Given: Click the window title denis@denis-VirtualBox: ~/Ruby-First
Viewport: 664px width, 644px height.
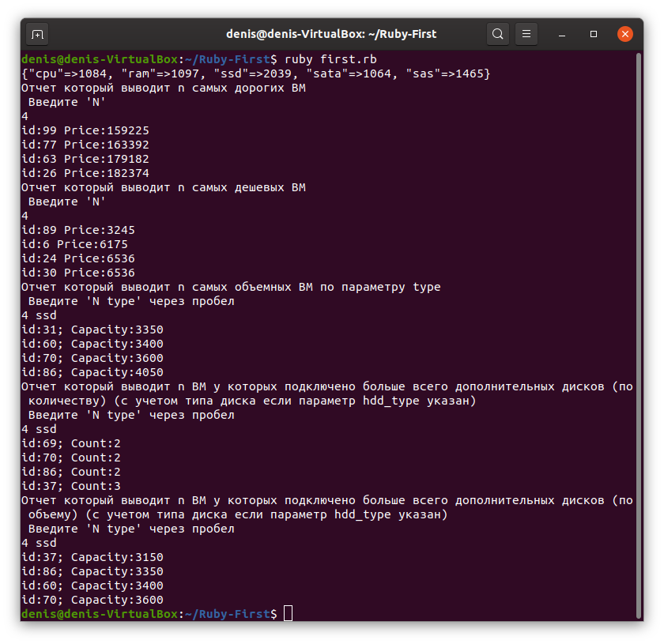Looking at the screenshot, I should click(331, 34).
